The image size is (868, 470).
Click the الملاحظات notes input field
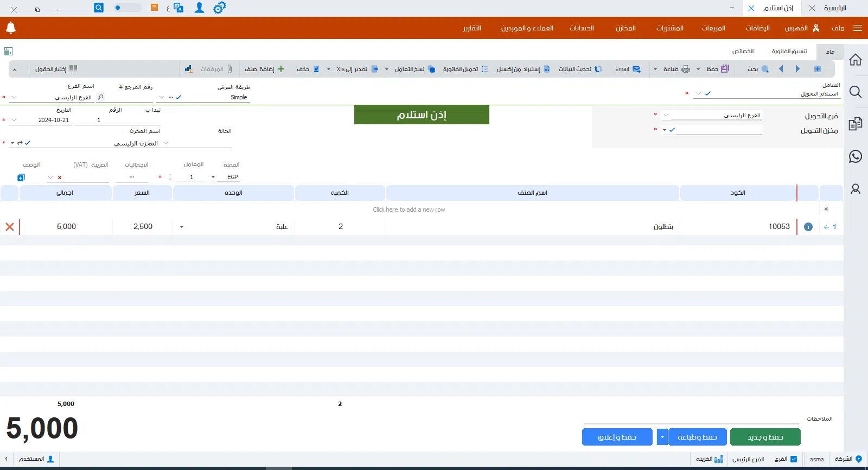[692, 418]
